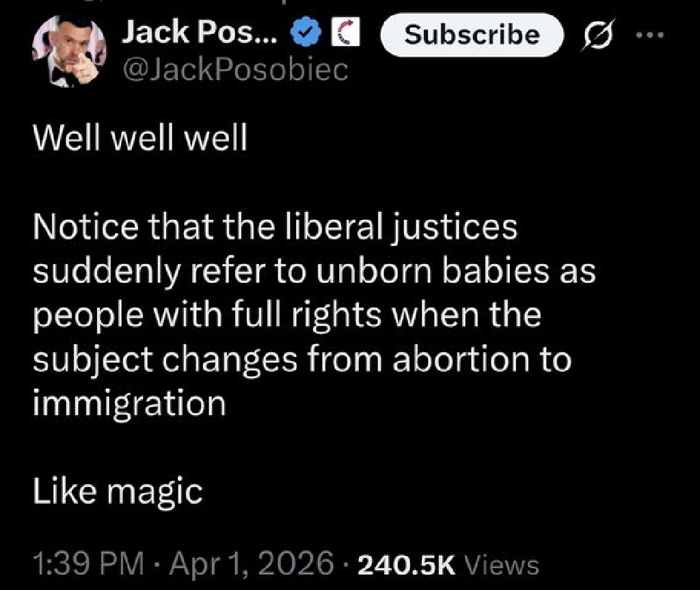Click the blue verified checkmark badge
This screenshot has width=700, height=590.
(306, 32)
